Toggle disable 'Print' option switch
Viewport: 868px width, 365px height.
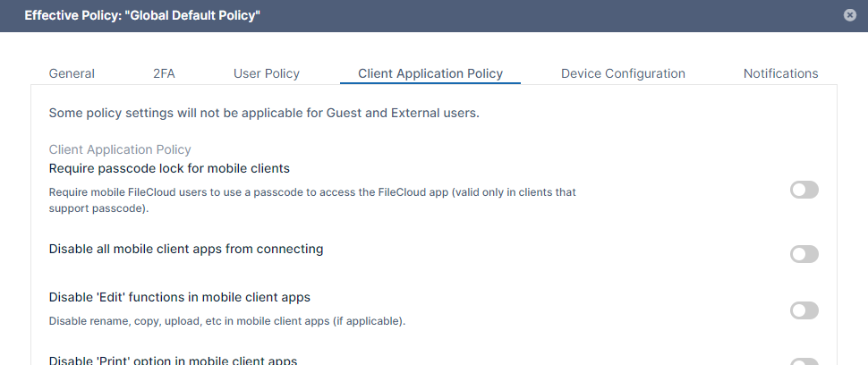[x=804, y=361]
